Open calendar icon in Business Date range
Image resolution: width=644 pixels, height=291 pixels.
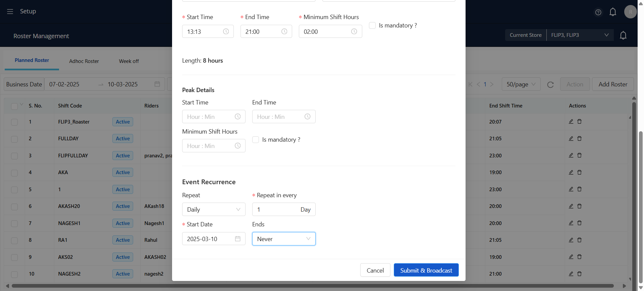tap(157, 84)
